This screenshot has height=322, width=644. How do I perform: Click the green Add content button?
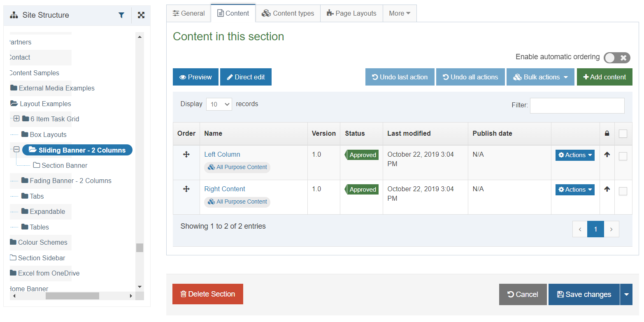coord(604,77)
